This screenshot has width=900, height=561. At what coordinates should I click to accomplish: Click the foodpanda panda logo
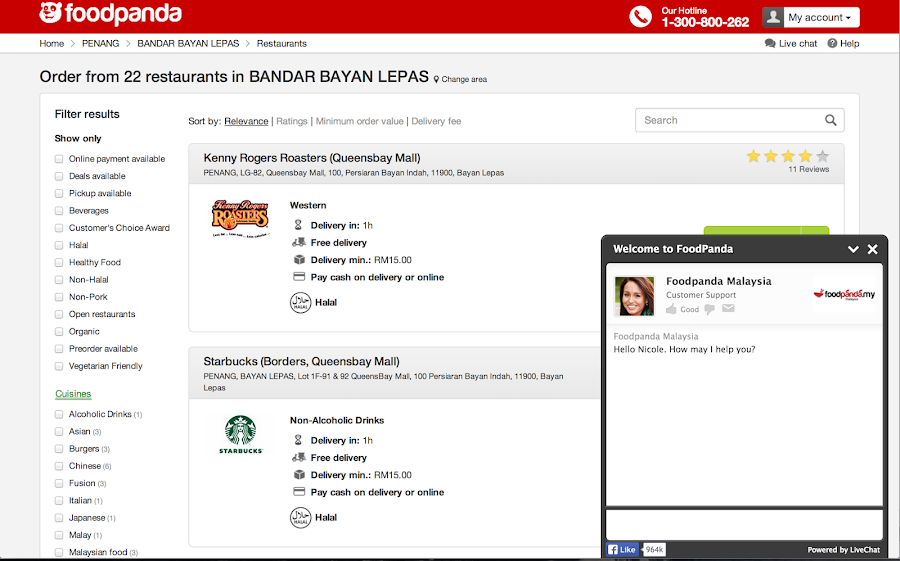[x=51, y=13]
